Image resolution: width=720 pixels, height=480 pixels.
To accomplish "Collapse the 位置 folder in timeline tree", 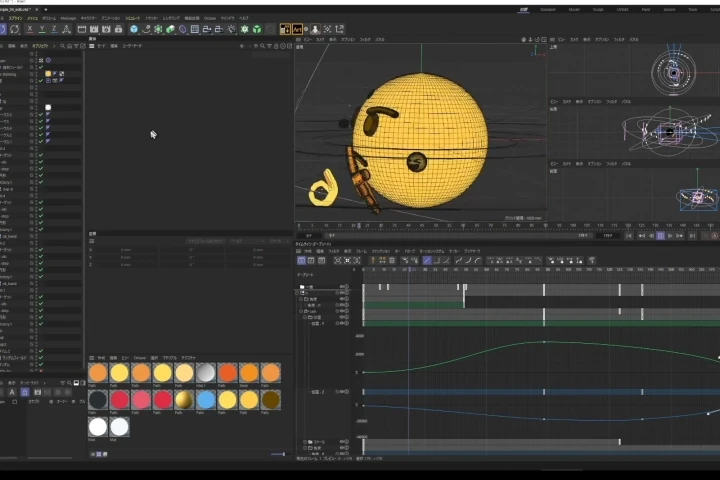I will 305,317.
